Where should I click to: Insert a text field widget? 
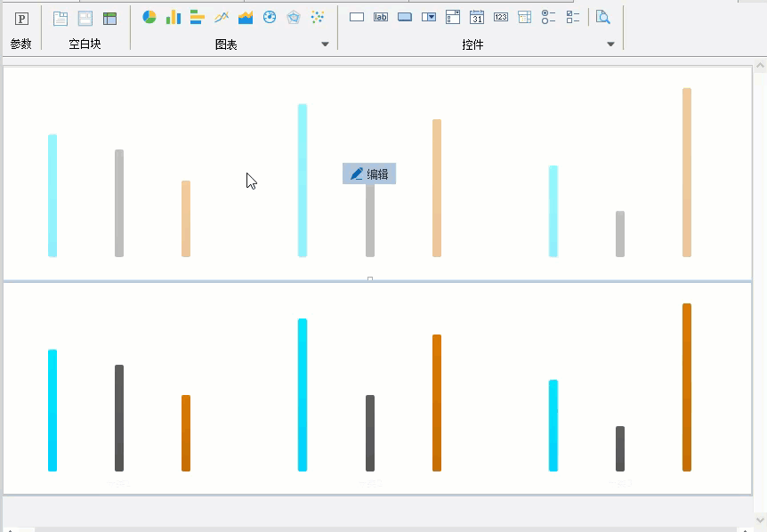pos(357,17)
